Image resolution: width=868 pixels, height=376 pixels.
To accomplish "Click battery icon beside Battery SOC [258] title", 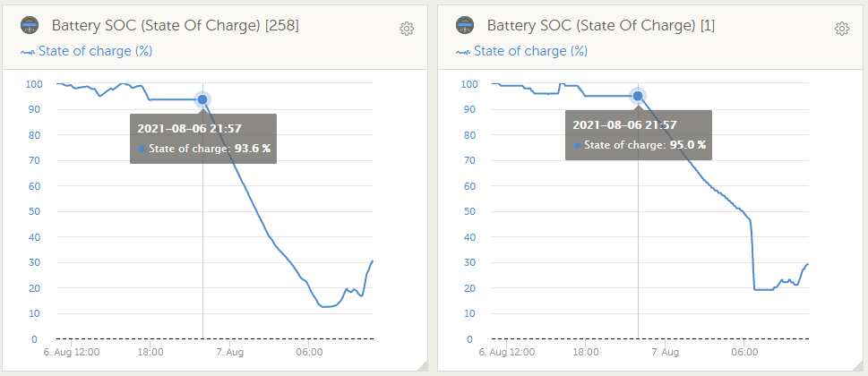I will pyautogui.click(x=30, y=26).
